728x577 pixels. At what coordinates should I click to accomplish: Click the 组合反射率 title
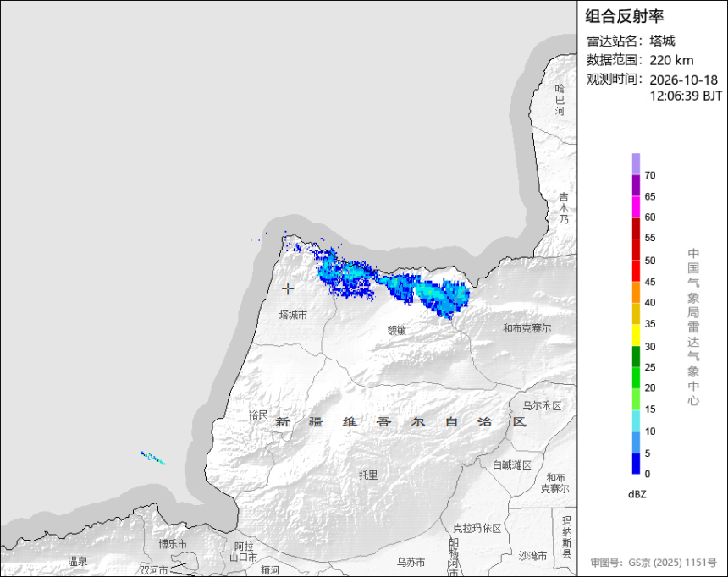point(624,16)
